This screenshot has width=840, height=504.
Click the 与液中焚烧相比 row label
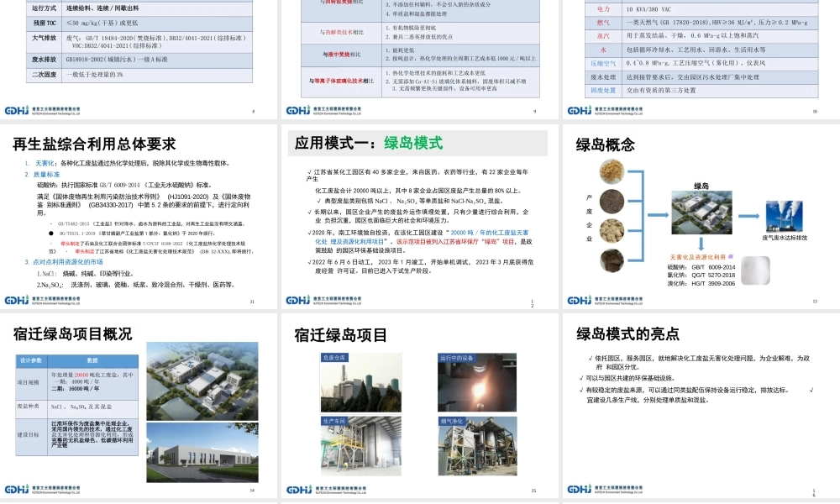coord(341,54)
